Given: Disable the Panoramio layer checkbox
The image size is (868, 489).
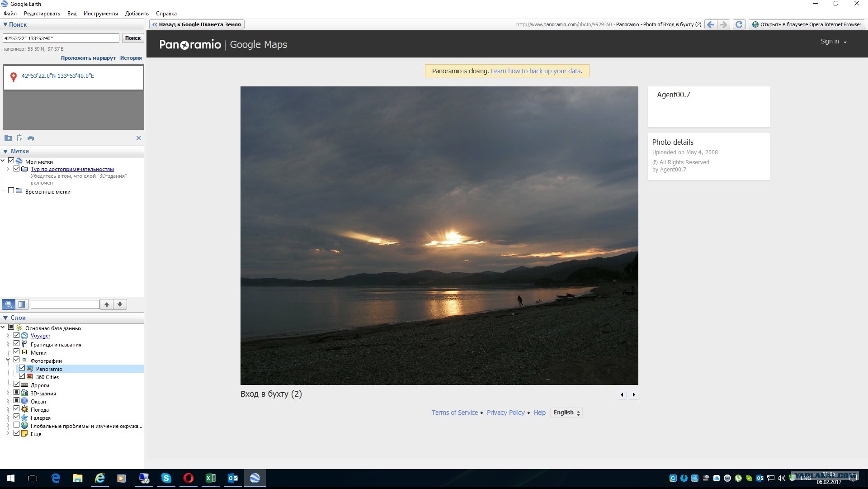Looking at the screenshot, I should pyautogui.click(x=22, y=368).
